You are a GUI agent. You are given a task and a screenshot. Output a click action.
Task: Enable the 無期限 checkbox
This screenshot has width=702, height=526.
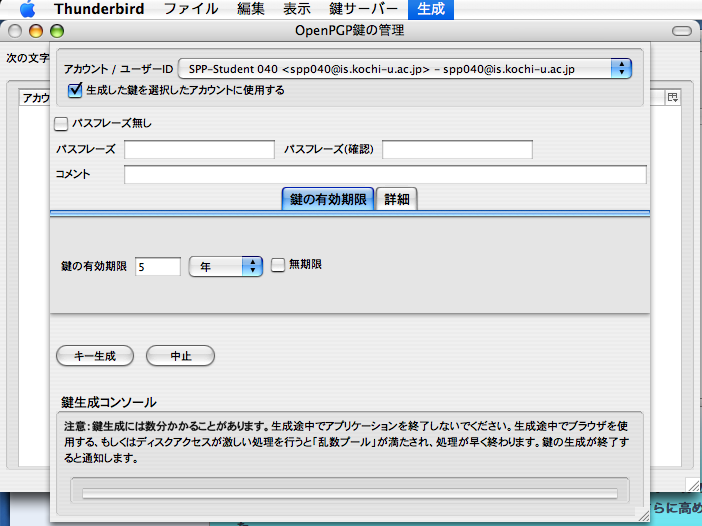point(278,265)
